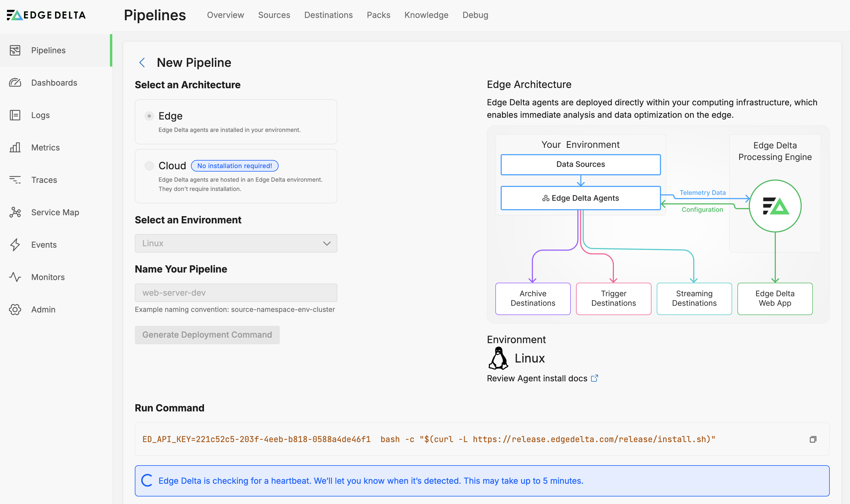
Task: Go to Metrics in sidebar
Action: coord(56,147)
